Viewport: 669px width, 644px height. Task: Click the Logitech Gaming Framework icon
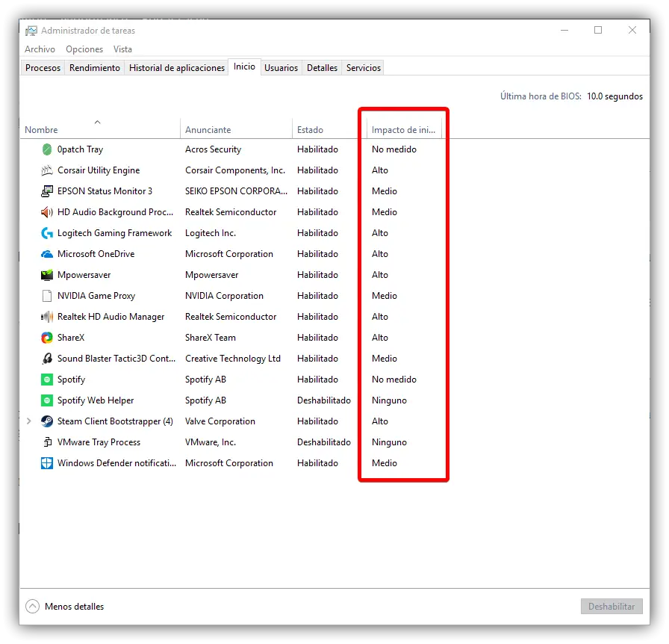[47, 233]
